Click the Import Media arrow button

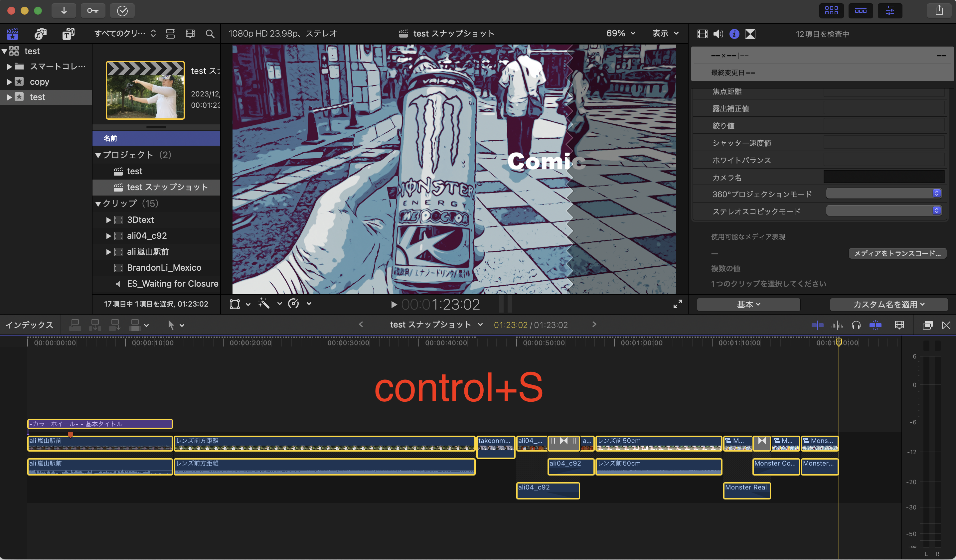[x=64, y=11]
